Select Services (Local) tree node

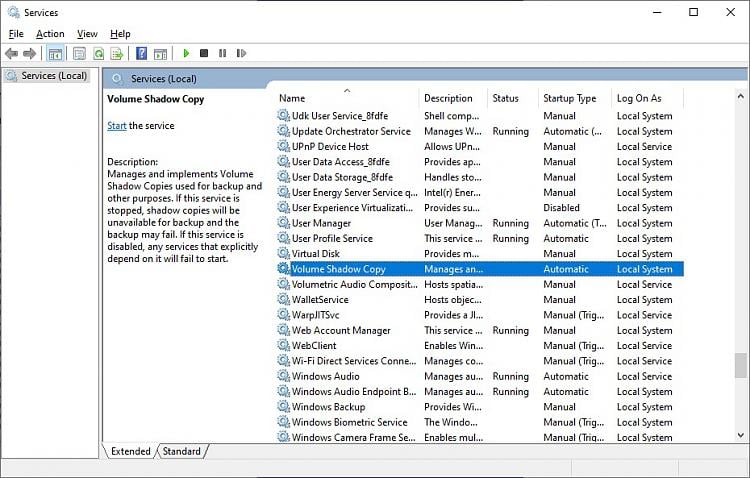47,76
